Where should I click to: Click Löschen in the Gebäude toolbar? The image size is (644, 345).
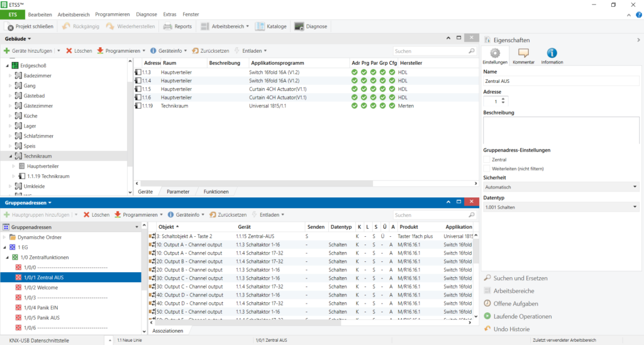(x=79, y=51)
